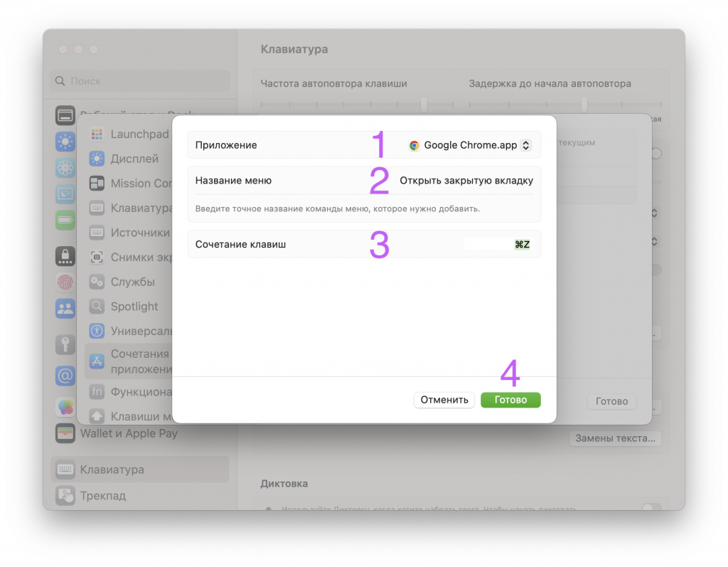Click the Универсальный доступ accessibility icon
Image resolution: width=728 pixels, height=567 pixels.
click(x=97, y=331)
